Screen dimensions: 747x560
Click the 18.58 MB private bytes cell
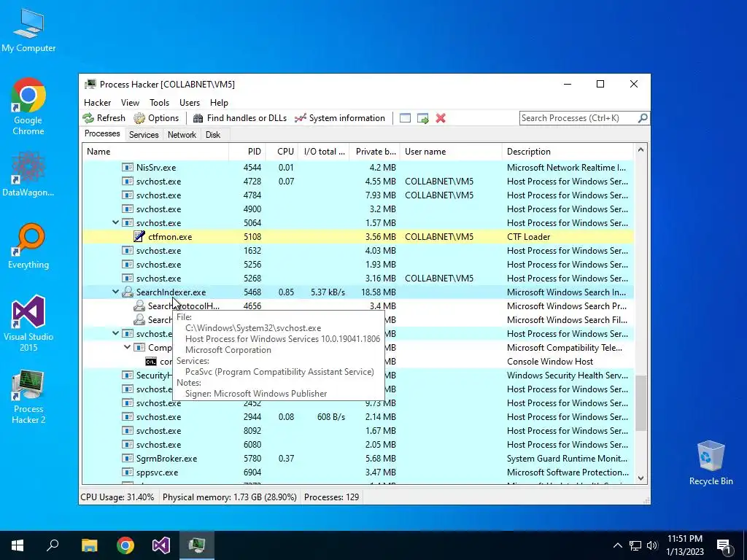pyautogui.click(x=379, y=292)
